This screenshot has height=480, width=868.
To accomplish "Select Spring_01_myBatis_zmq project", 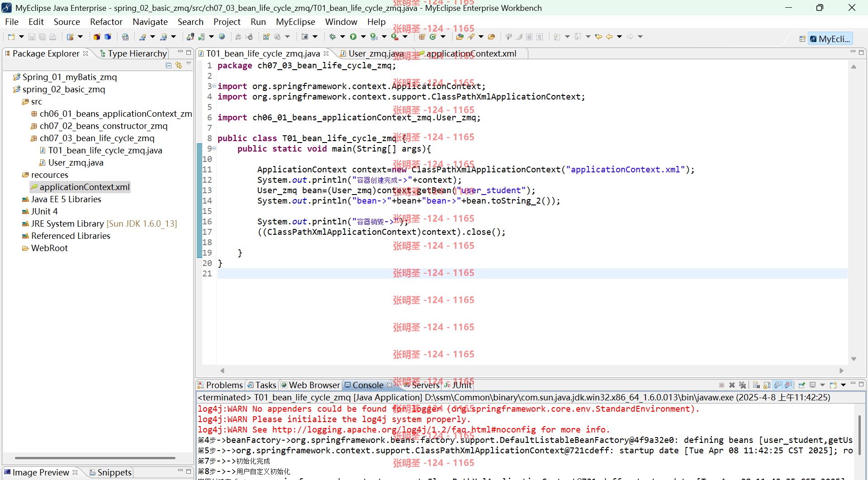I will 65,77.
